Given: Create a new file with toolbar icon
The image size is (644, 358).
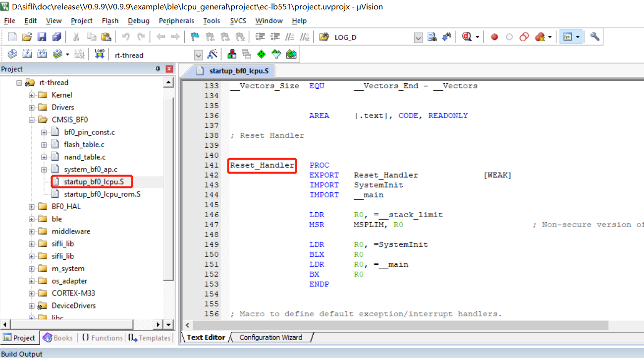Looking at the screenshot, I should click(x=13, y=37).
